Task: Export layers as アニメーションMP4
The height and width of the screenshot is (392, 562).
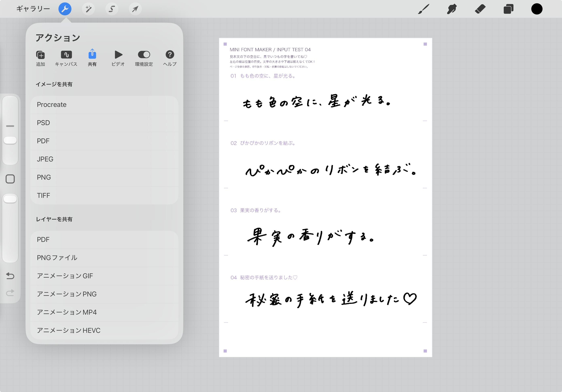Action: coord(105,313)
